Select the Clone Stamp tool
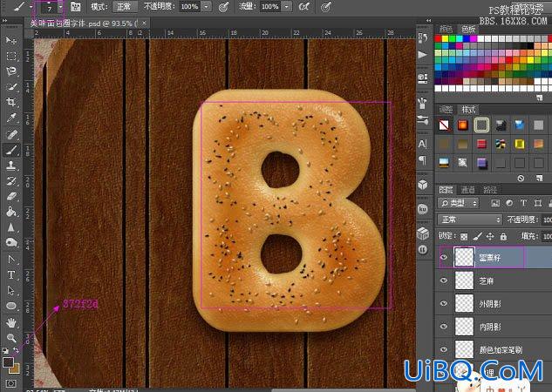Screen dimensions: 552x392 pos(11,166)
